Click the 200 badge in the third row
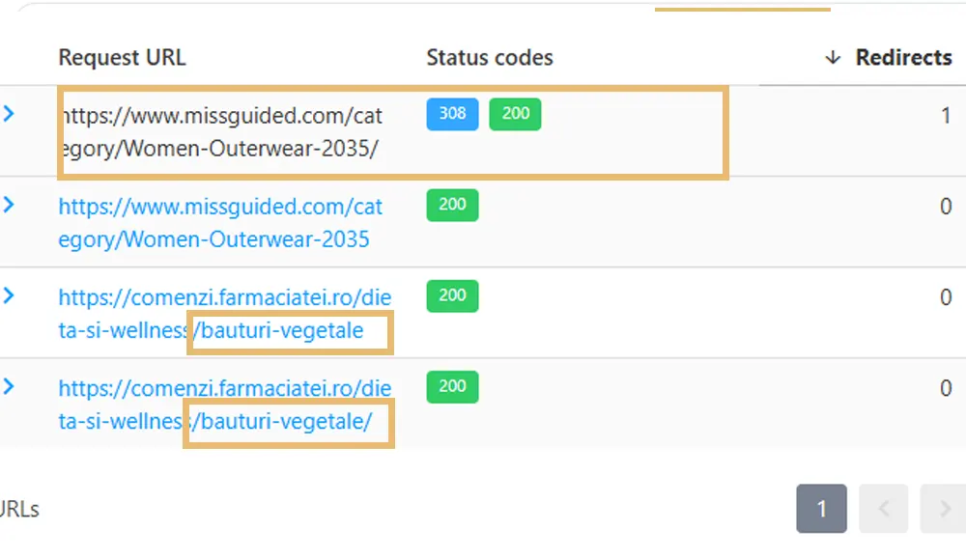Viewport: 966px width, 560px height. 452,295
